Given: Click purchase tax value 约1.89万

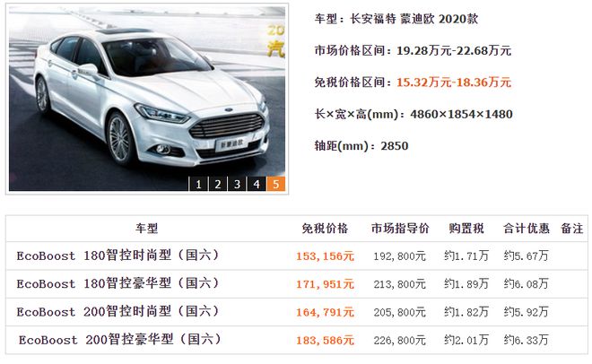Looking at the screenshot, I should click(x=466, y=284).
